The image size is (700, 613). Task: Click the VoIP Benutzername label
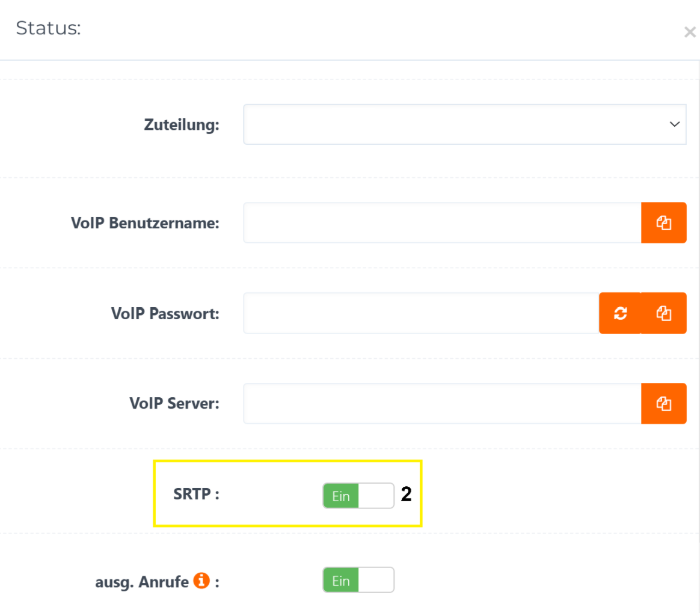pyautogui.click(x=145, y=222)
